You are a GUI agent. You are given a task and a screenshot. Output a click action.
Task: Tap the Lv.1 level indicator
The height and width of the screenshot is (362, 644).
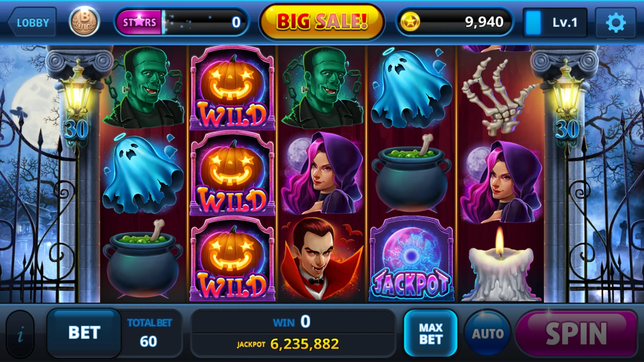[555, 22]
